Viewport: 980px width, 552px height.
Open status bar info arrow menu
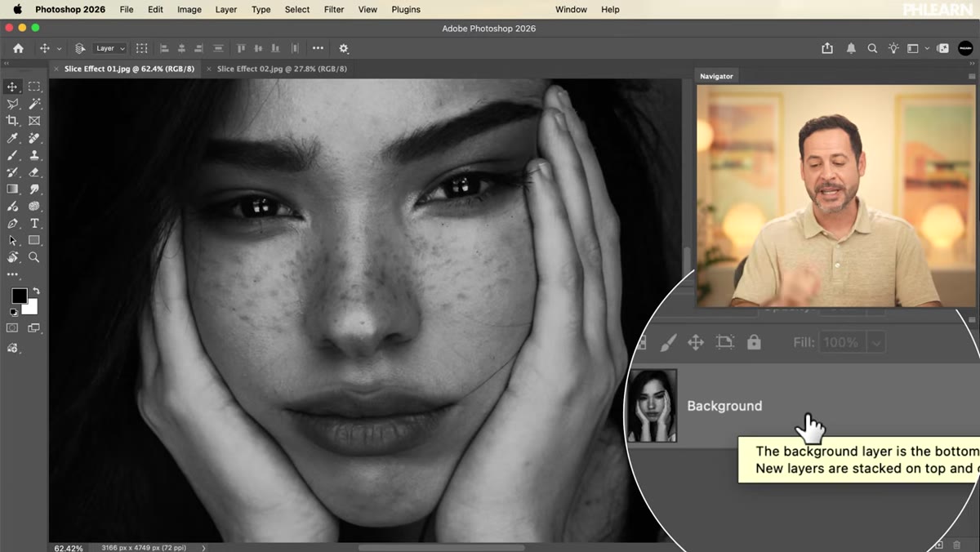coord(203,548)
